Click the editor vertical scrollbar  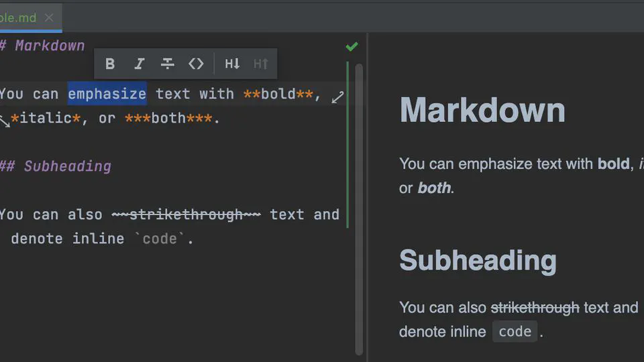pos(359,209)
